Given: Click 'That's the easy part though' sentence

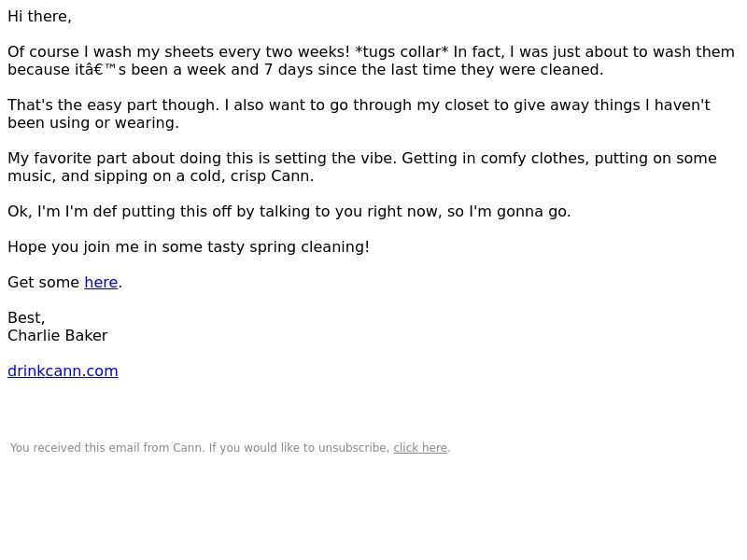Looking at the screenshot, I should point(113,105).
